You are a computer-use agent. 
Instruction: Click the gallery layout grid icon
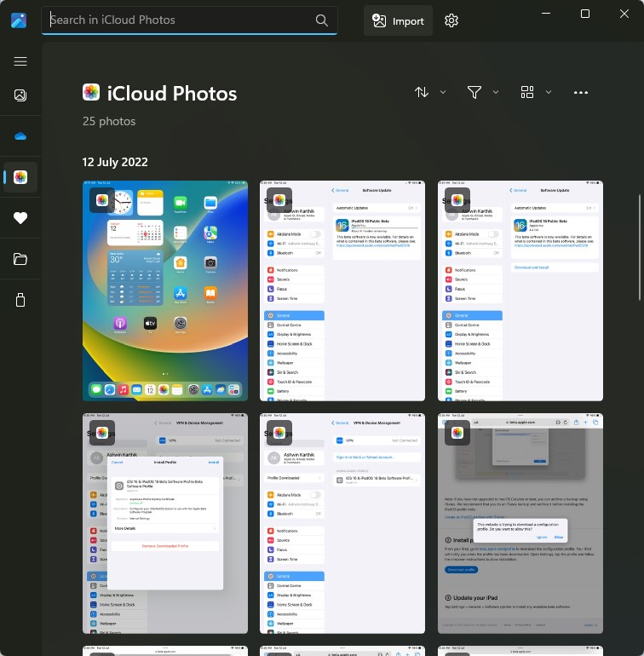tap(527, 92)
